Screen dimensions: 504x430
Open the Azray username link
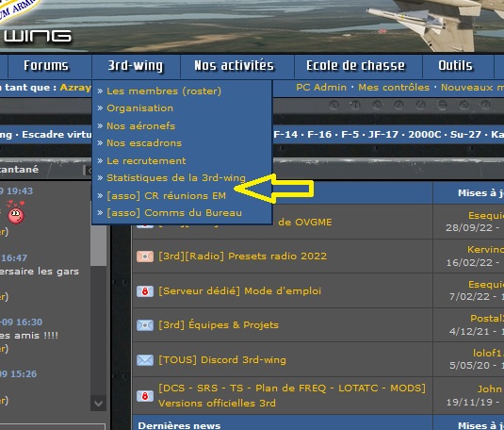(75, 88)
